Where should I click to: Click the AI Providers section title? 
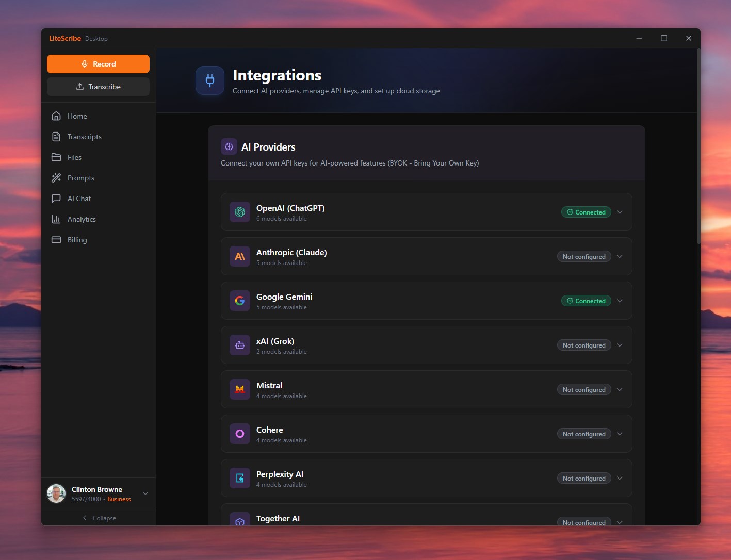(268, 147)
